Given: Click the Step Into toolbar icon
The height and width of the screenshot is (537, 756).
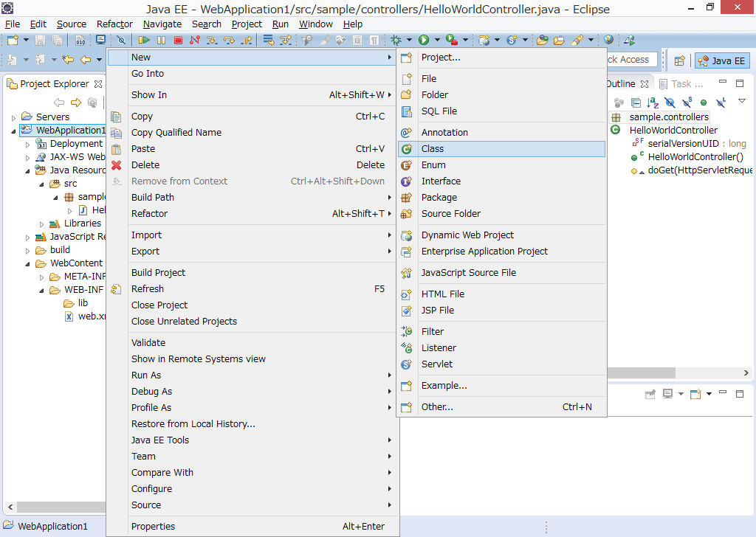Looking at the screenshot, I should [x=212, y=41].
